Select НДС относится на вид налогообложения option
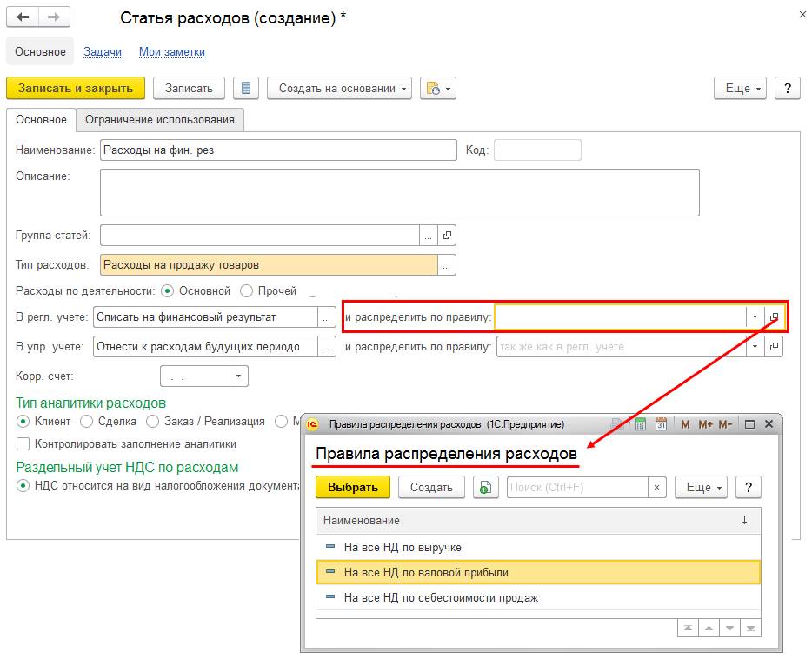The height and width of the screenshot is (666, 812). pyautogui.click(x=23, y=486)
